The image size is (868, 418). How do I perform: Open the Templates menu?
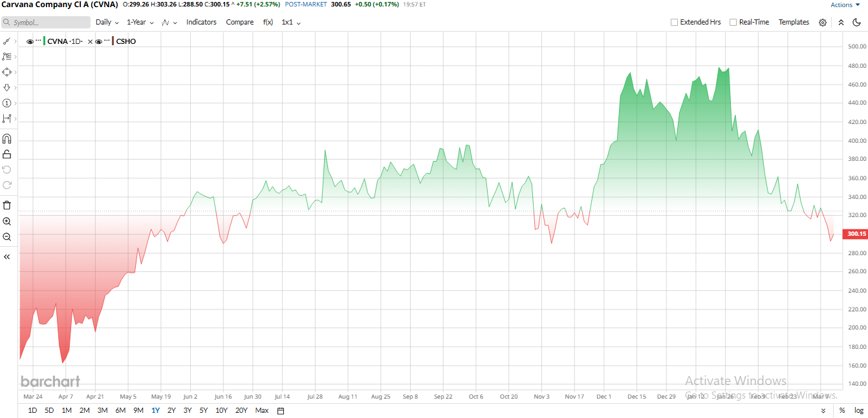[794, 22]
